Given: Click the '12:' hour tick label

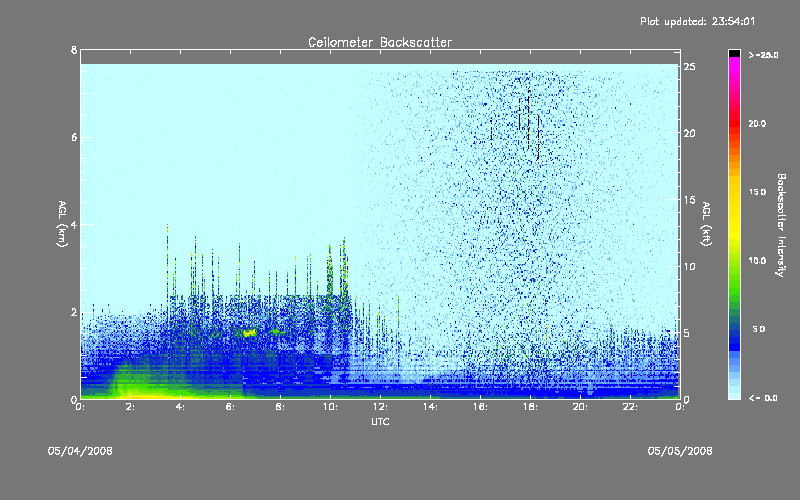Looking at the screenshot, I should coord(380,407).
